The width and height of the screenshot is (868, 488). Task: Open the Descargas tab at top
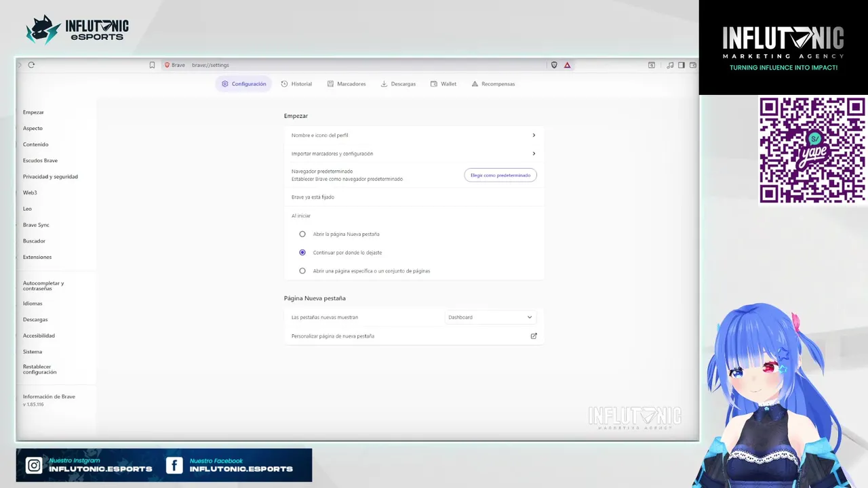(398, 84)
